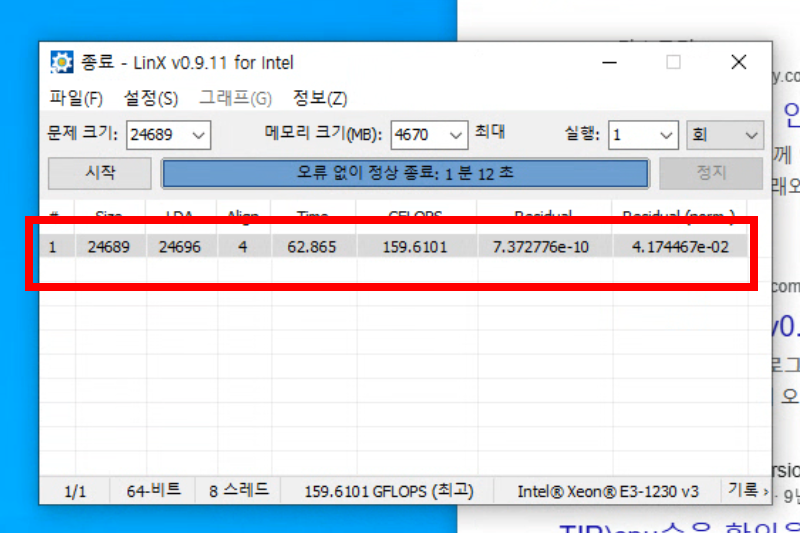Click the disabled 정지 button
The height and width of the screenshot is (533, 800).
(x=711, y=173)
